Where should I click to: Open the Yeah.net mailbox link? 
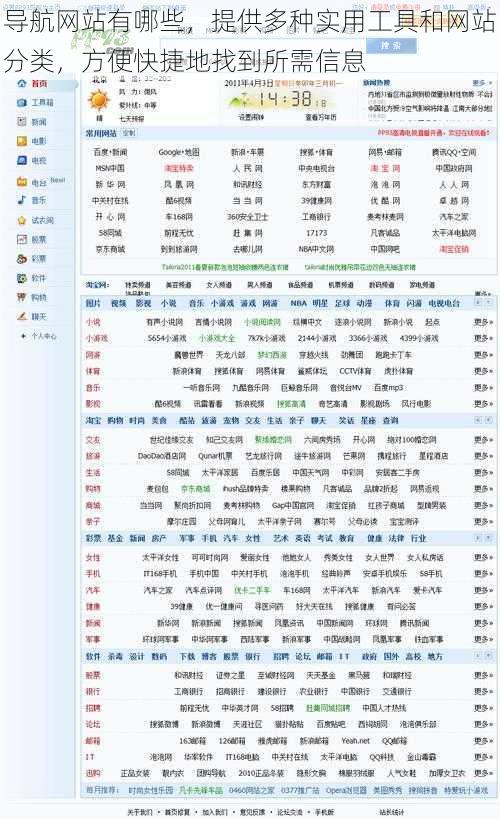click(355, 741)
